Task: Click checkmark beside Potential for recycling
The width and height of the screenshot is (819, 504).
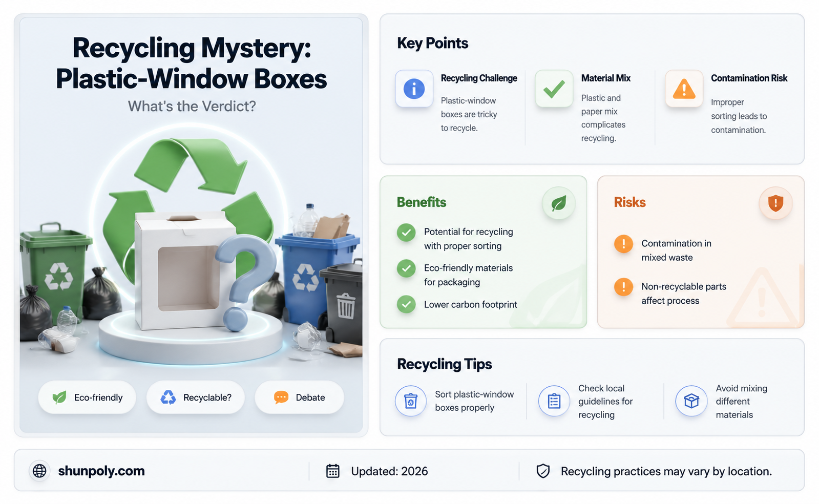Action: point(406,233)
